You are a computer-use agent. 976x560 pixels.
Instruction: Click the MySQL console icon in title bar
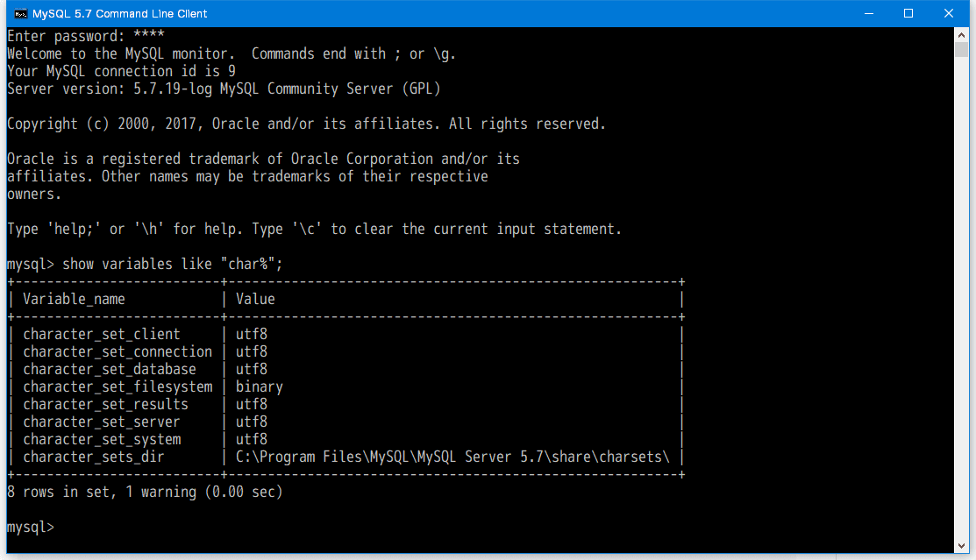pos(20,13)
